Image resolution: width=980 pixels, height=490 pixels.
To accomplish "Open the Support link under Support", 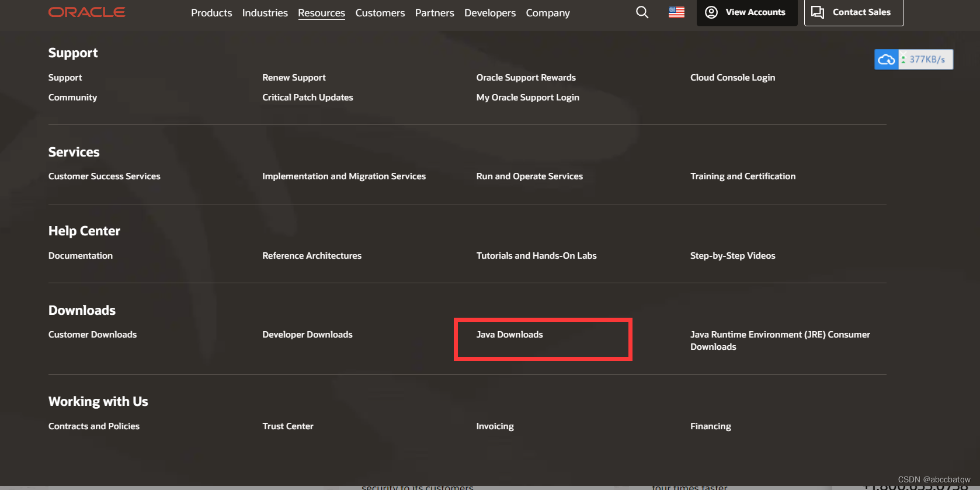I will point(65,78).
